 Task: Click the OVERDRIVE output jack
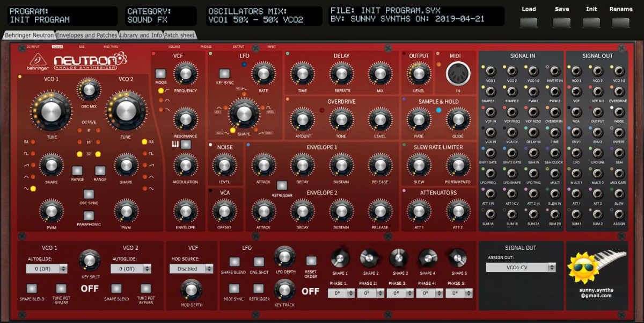619,91
